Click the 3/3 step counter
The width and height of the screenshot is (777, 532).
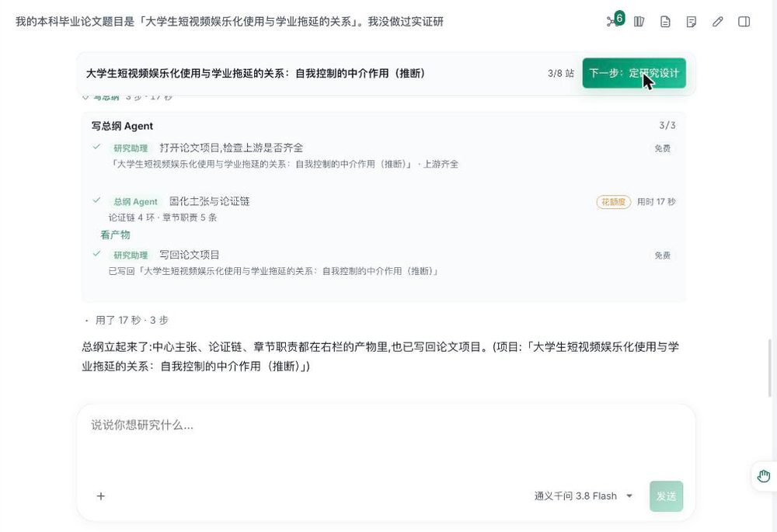tap(667, 125)
